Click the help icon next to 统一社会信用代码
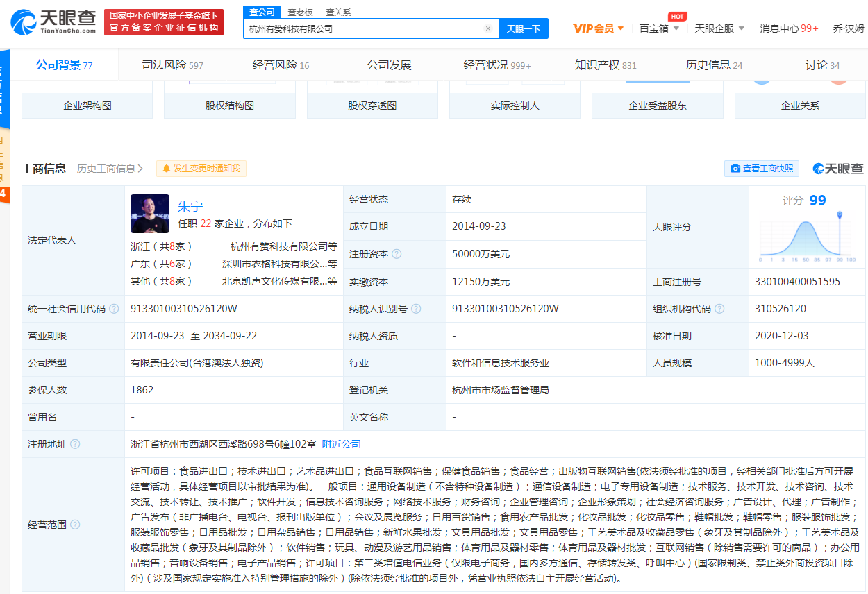The width and height of the screenshot is (868, 594). pyautogui.click(x=114, y=309)
